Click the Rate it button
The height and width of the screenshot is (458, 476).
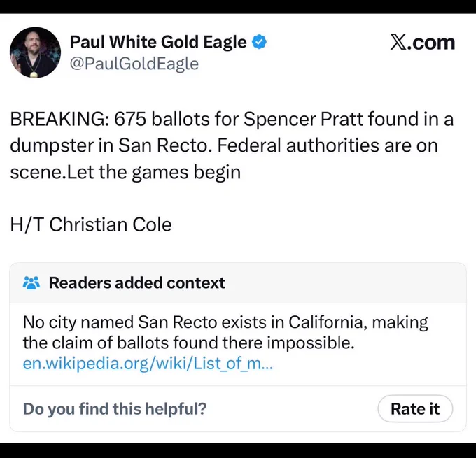415,408
